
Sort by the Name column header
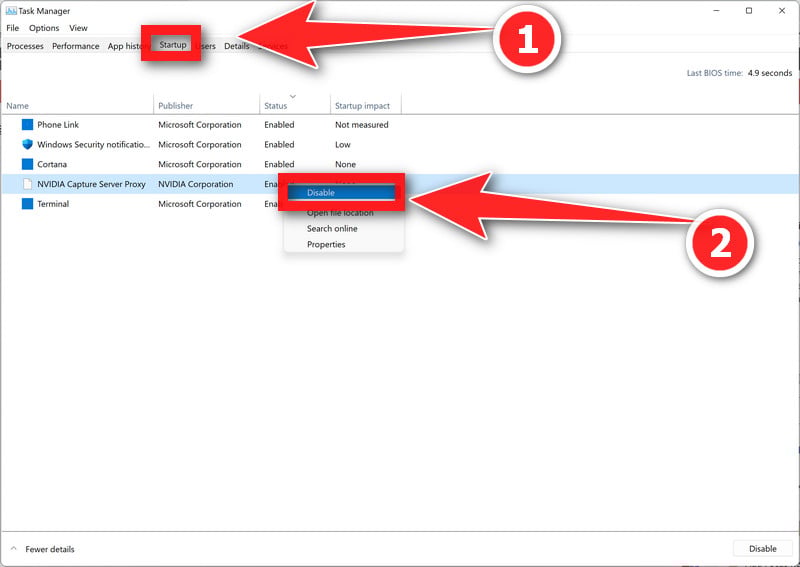point(17,106)
